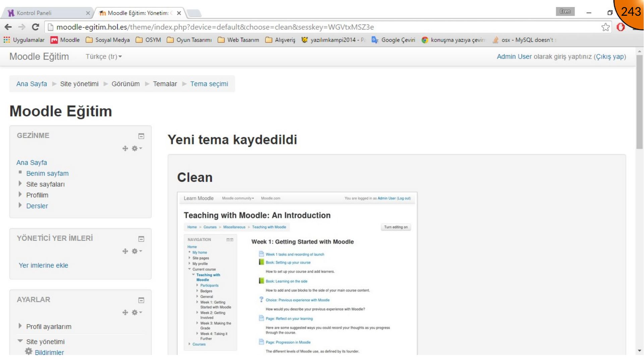The width and height of the screenshot is (644, 362).
Task: Open the osx - MySQL bookmark
Action: 524,40
